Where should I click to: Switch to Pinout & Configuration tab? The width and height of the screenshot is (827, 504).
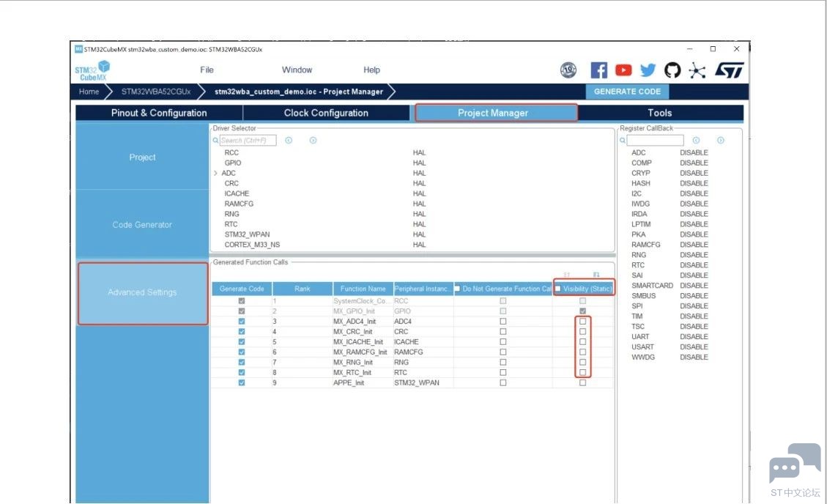click(x=159, y=113)
